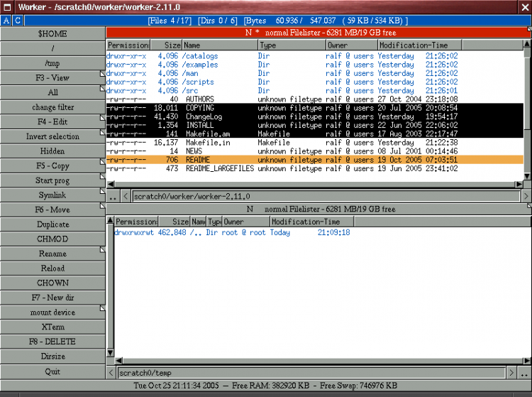Screen dimensions: 532x397
Task: Jump to $HOME directory
Action: [52, 34]
